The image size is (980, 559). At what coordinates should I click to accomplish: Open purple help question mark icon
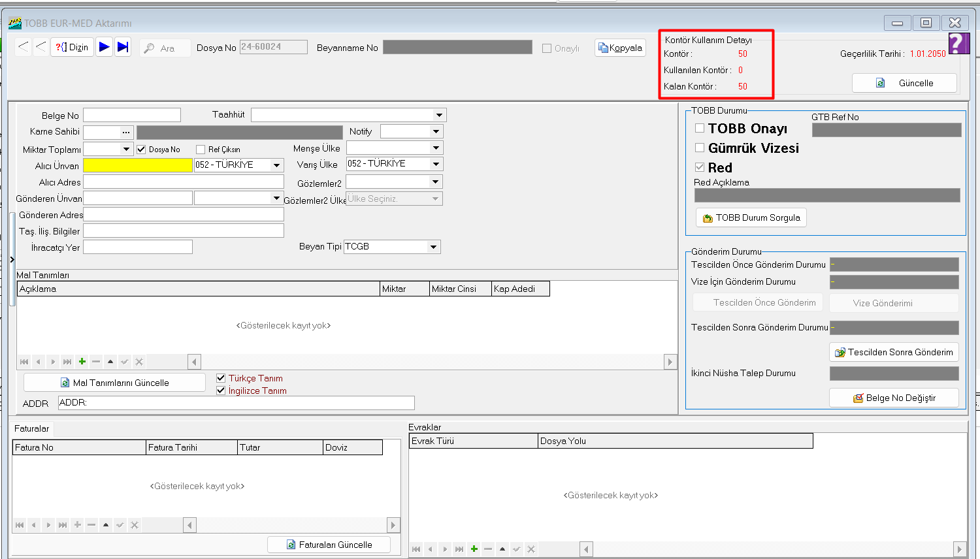[958, 43]
